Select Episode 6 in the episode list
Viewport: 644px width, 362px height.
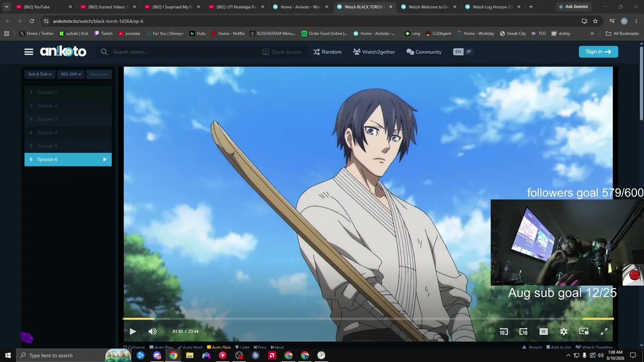[x=68, y=159]
